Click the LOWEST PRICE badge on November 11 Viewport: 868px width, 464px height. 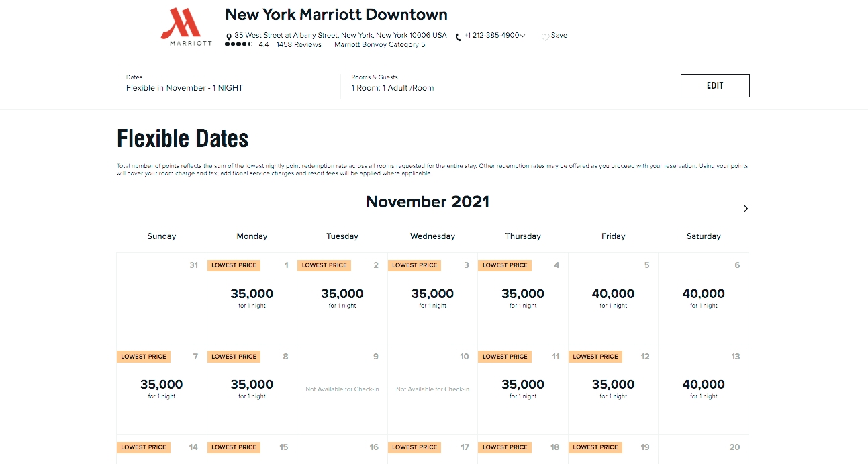(504, 357)
